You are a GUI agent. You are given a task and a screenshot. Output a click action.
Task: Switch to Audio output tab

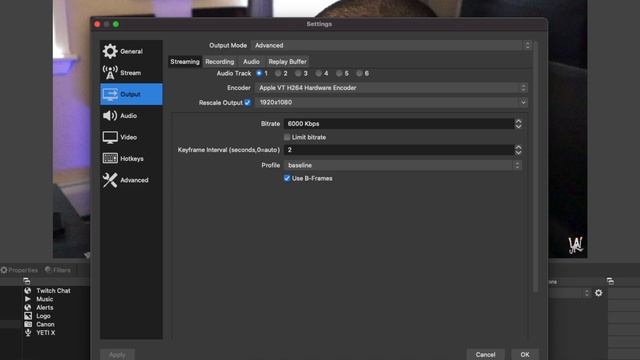coord(251,62)
